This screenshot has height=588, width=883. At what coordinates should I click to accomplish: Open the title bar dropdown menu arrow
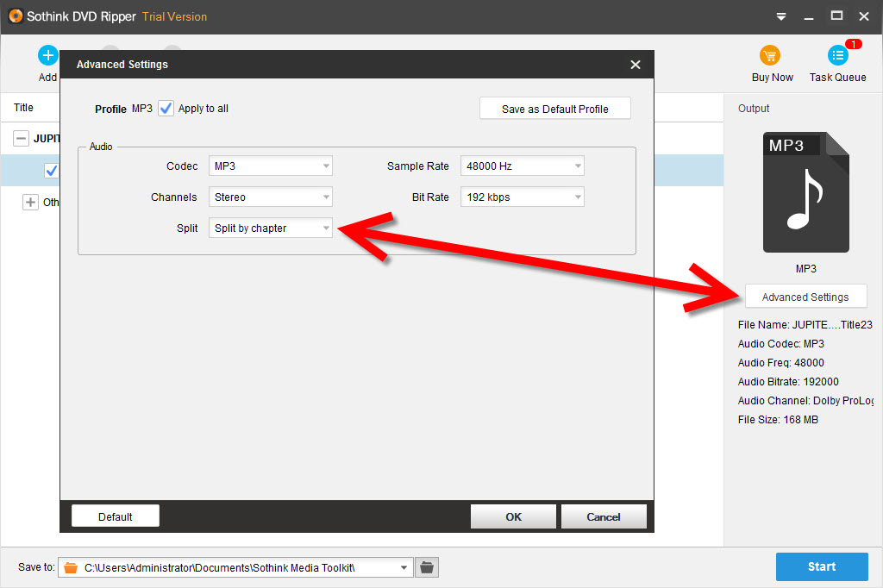(x=781, y=17)
